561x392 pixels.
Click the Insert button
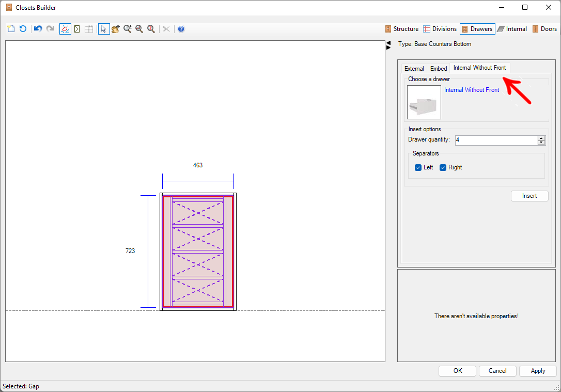[529, 196]
